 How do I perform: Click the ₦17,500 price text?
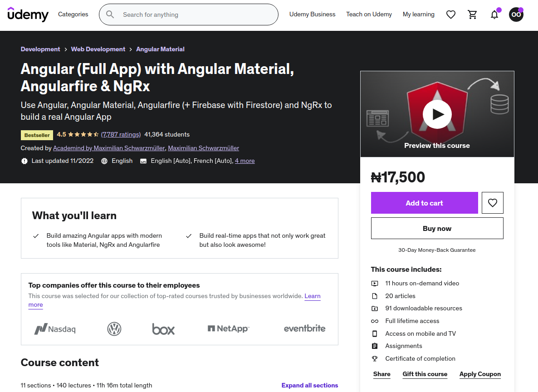click(x=398, y=177)
